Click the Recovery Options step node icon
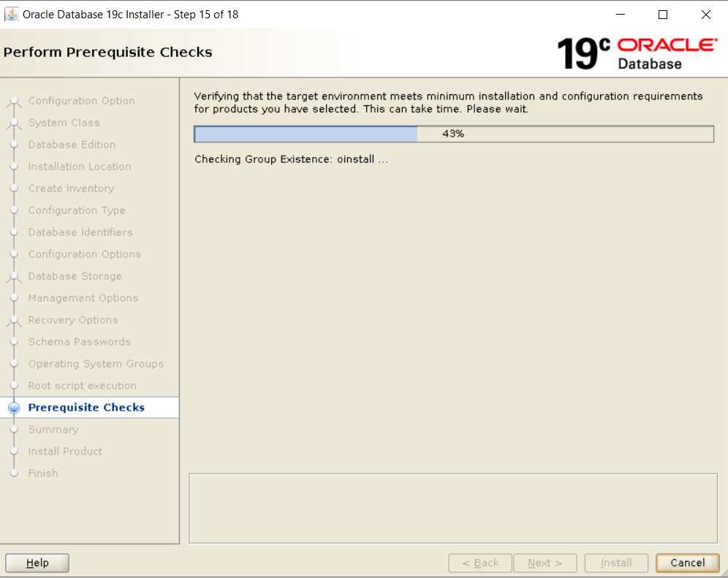Screen dimensions: 728x578 (13, 321)
